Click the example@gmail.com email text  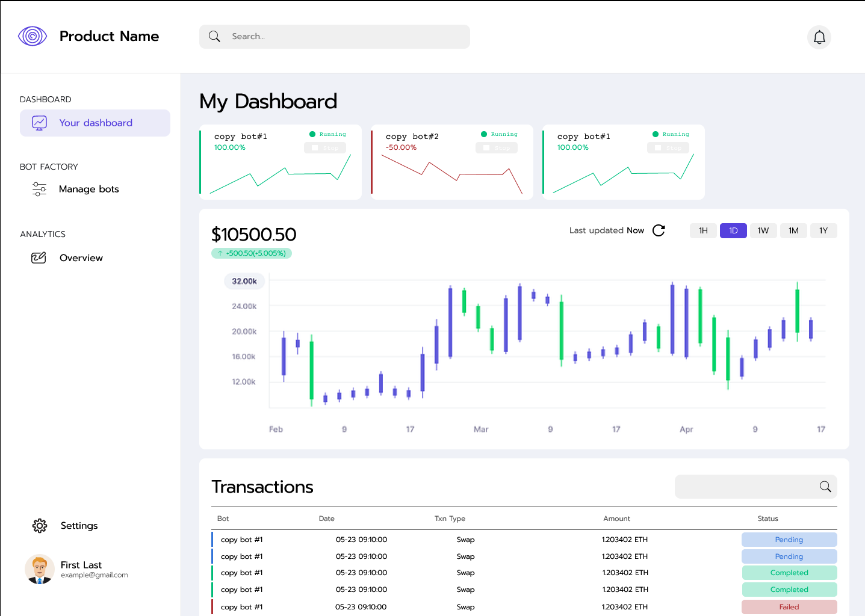95,575
